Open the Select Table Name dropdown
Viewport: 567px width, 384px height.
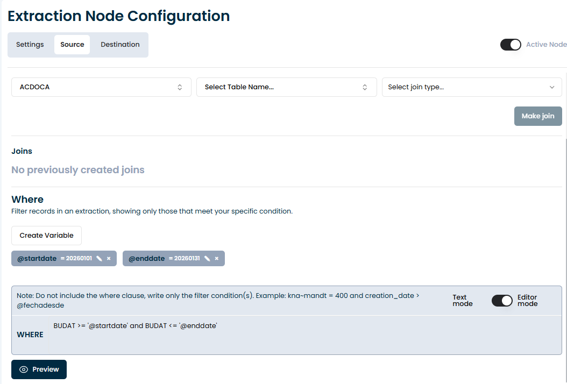286,87
